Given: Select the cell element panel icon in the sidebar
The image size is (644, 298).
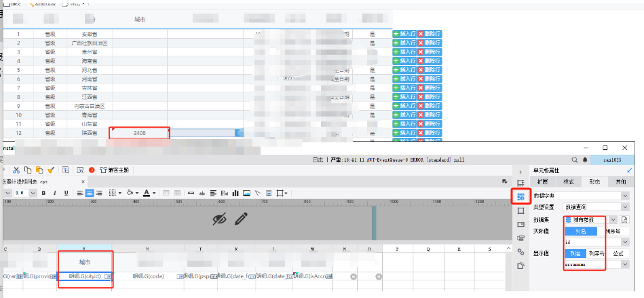Looking at the screenshot, I should click(x=520, y=183).
